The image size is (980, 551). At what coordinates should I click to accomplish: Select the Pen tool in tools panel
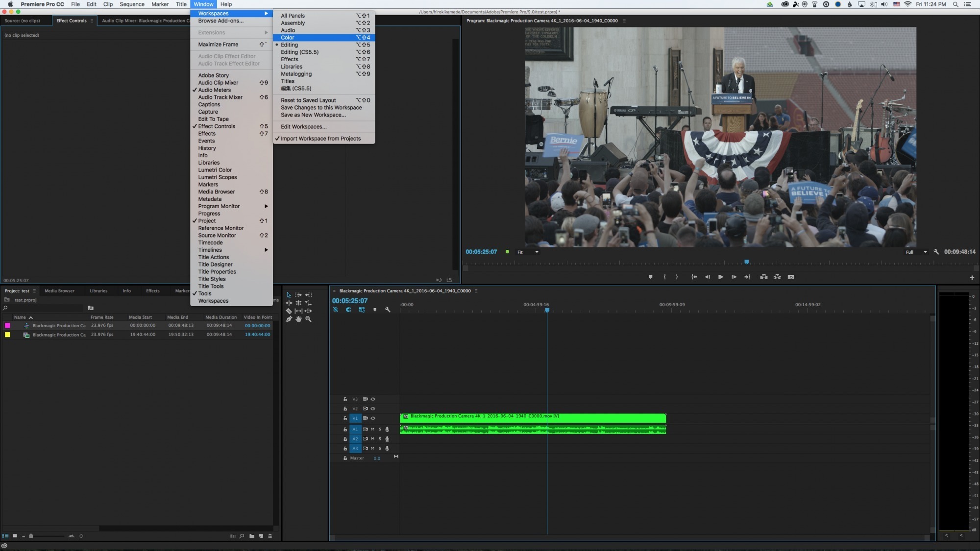point(289,319)
